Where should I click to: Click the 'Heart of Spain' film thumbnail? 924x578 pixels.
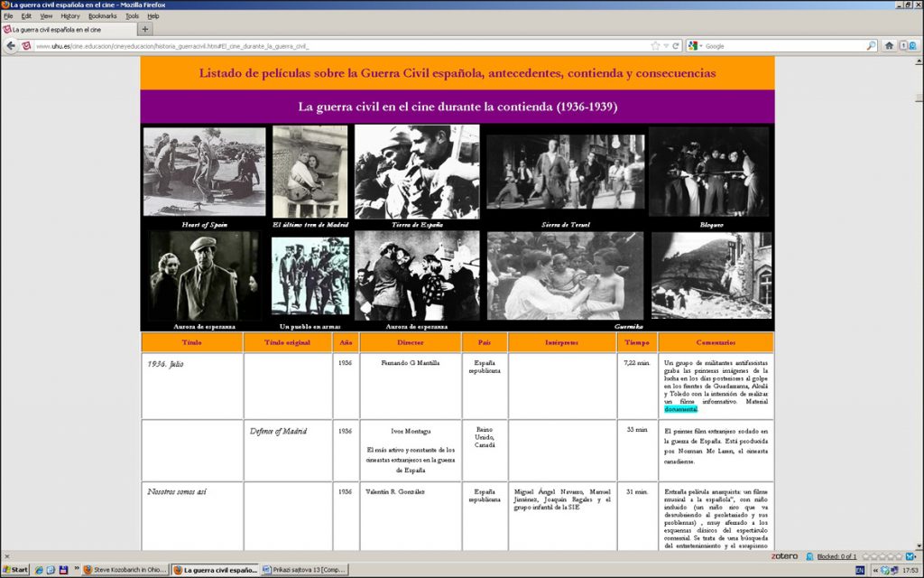pyautogui.click(x=204, y=172)
